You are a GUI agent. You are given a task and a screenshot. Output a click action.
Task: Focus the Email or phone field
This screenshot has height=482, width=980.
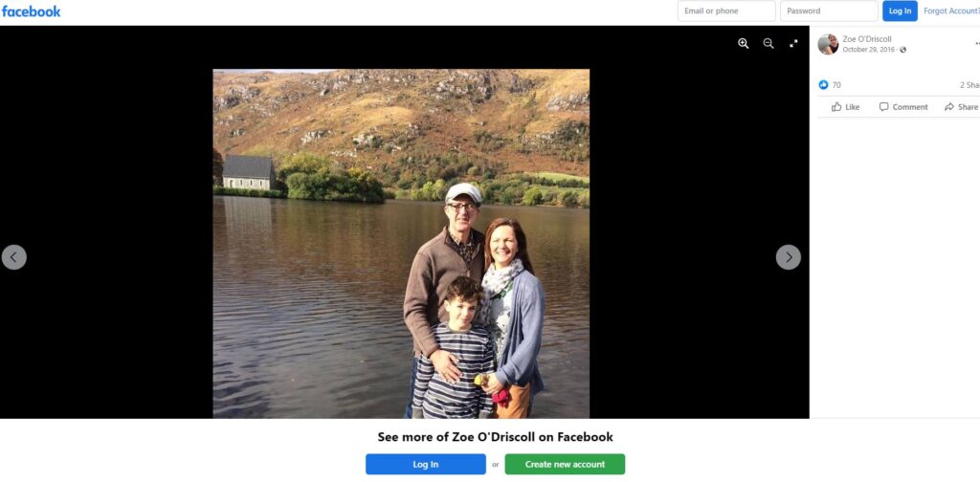(x=726, y=11)
